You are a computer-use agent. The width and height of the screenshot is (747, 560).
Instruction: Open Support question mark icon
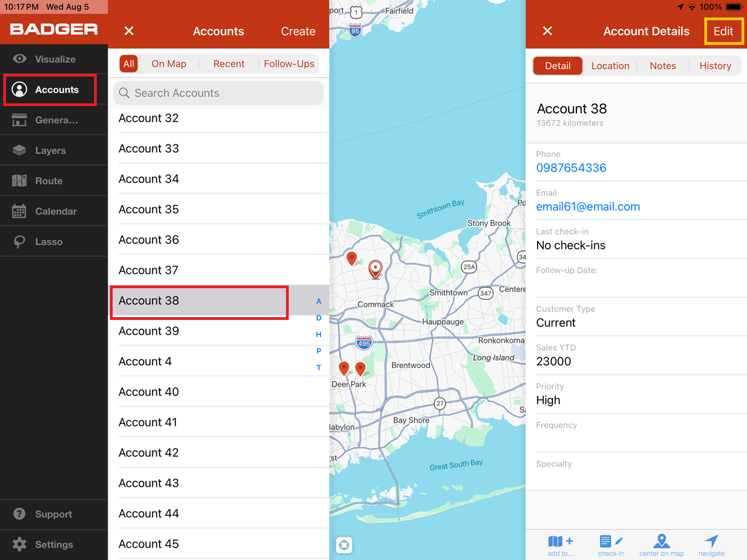coord(20,514)
